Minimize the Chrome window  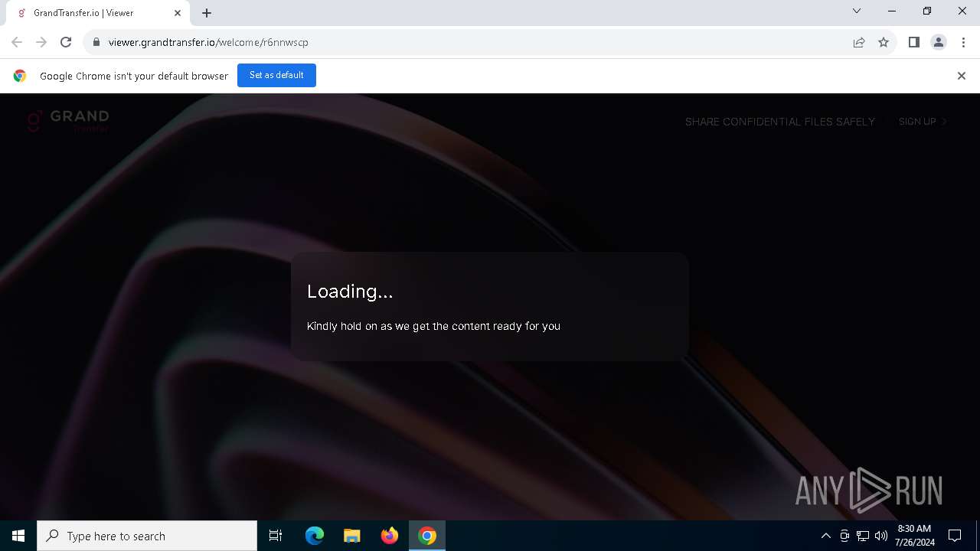tap(892, 11)
